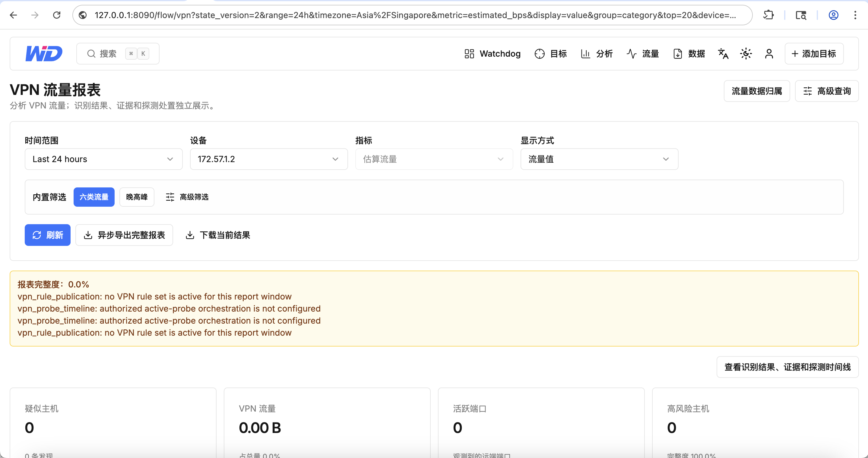Open the 数据 navigation menu
The width and height of the screenshot is (868, 458).
[x=689, y=54]
